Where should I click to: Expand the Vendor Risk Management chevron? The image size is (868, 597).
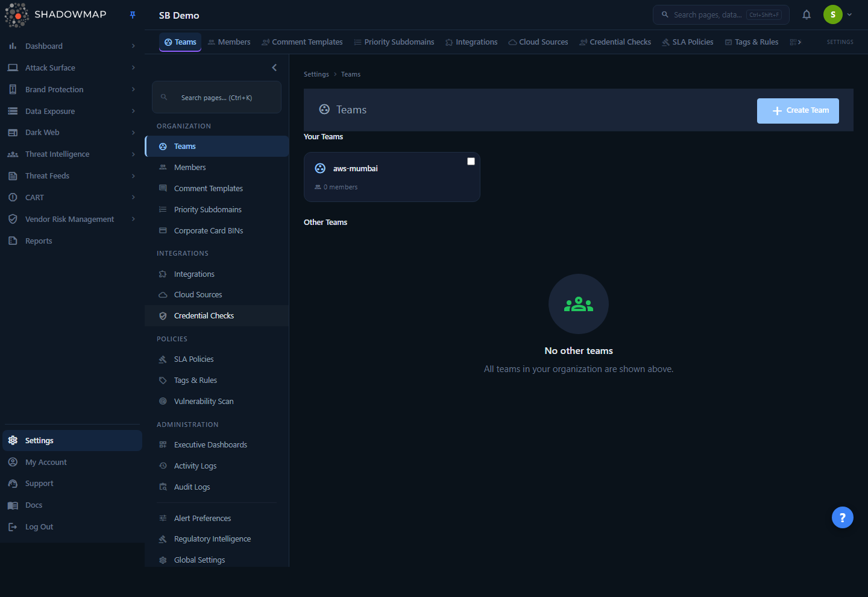click(133, 219)
